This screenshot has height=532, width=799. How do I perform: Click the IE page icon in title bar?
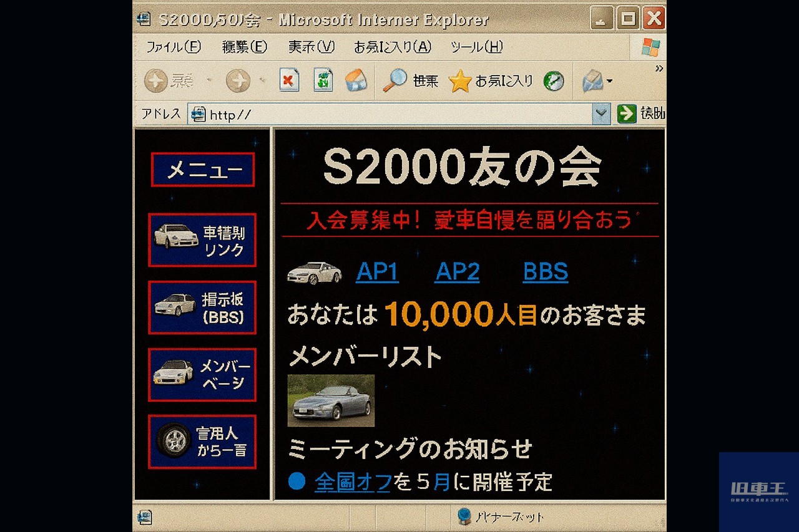coord(144,19)
